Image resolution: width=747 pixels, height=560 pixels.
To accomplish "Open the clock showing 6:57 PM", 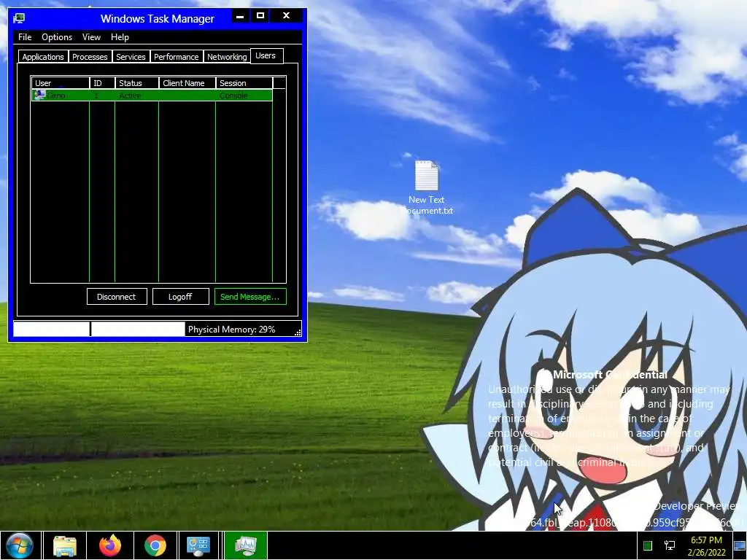I will (x=706, y=546).
